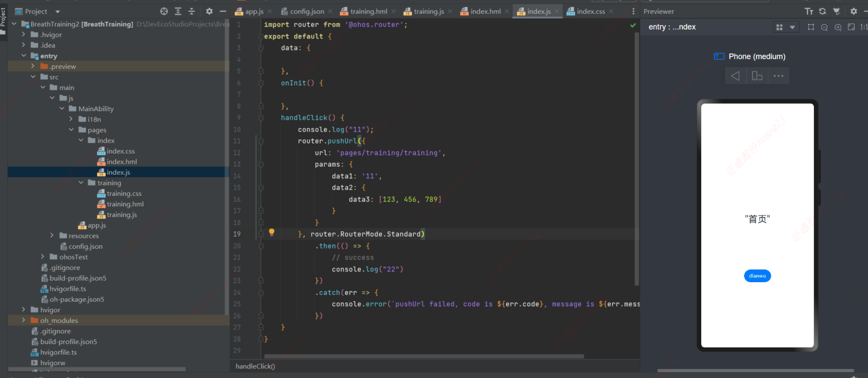Close the index.css tab

pos(611,11)
